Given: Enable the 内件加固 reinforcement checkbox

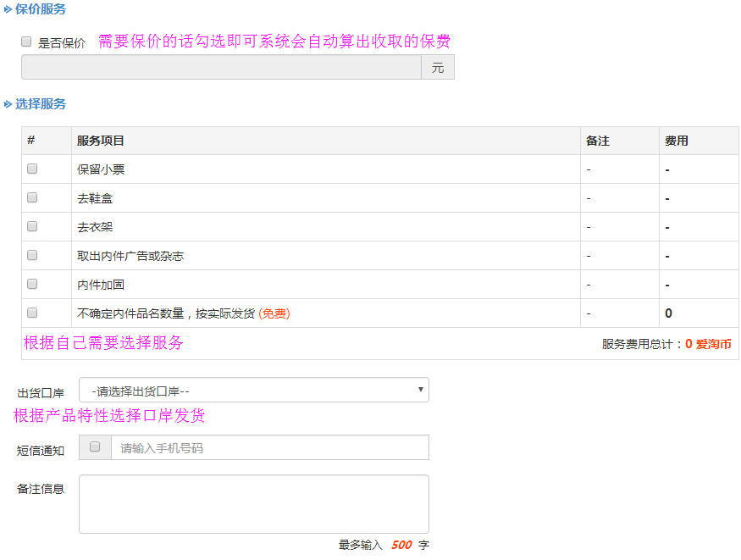Looking at the screenshot, I should click(32, 284).
